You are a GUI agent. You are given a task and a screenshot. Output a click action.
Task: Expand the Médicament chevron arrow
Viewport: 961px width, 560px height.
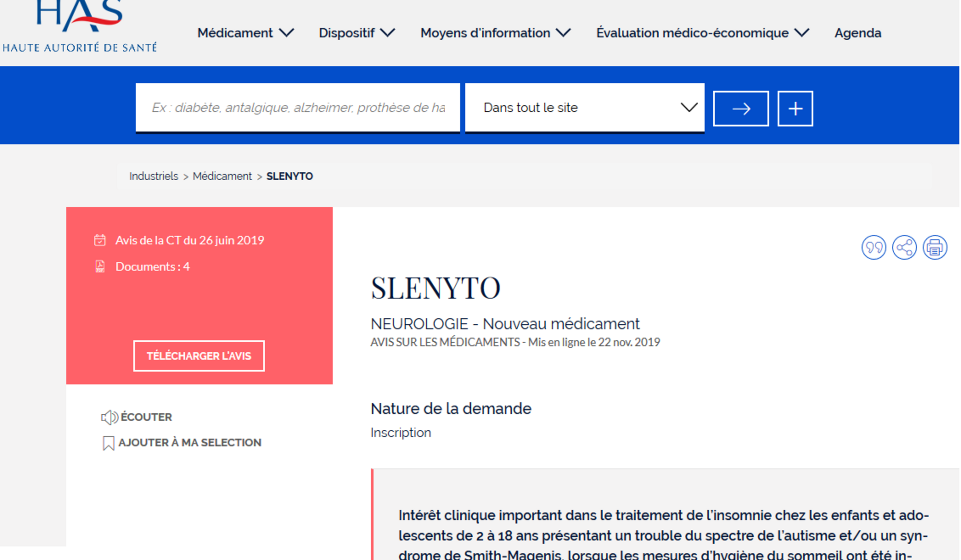(x=287, y=33)
